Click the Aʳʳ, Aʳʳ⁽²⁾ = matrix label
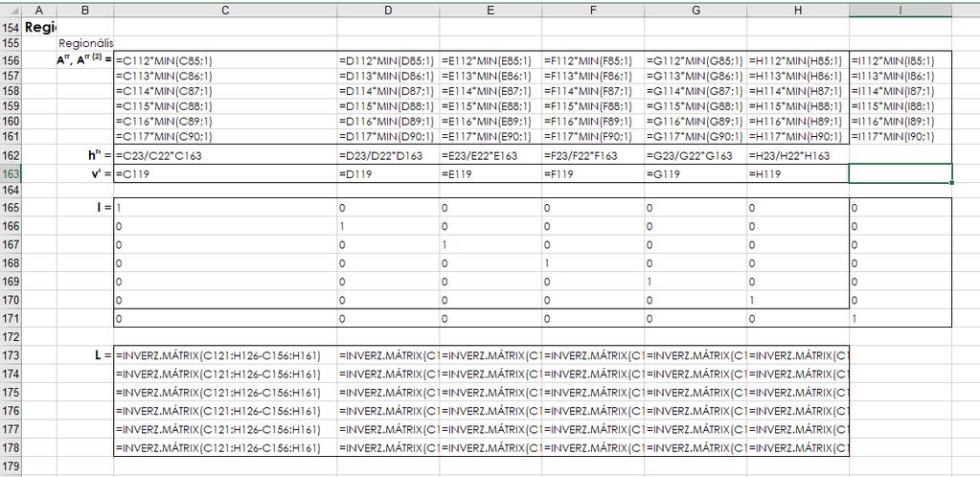 pyautogui.click(x=85, y=60)
